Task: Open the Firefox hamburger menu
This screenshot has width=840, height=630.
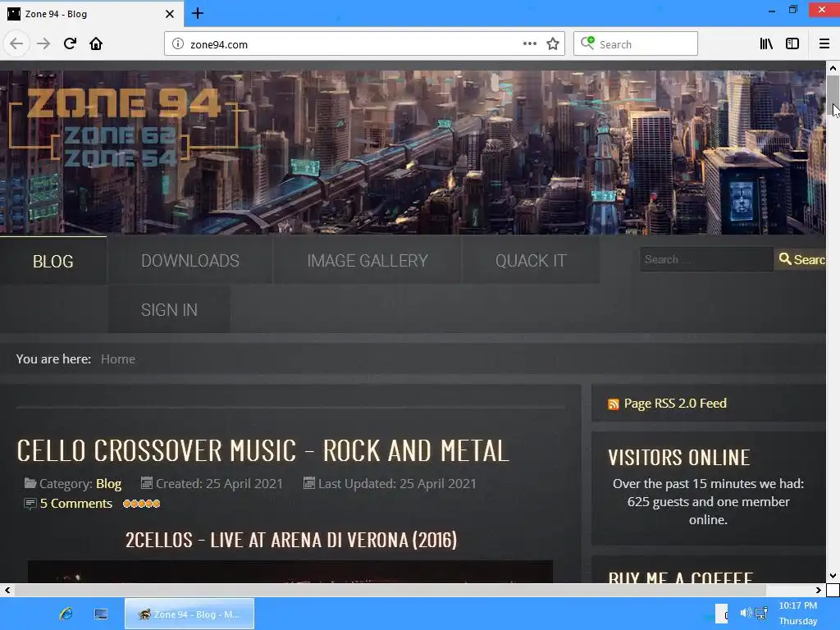Action: 824,44
